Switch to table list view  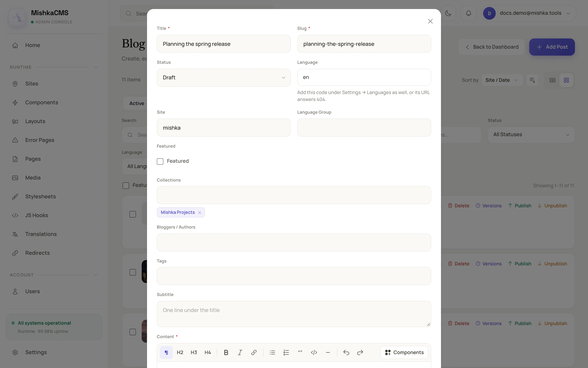552,80
